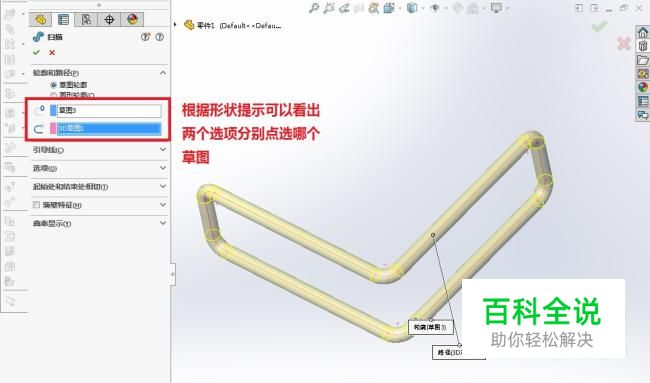650x383 pixels.
Task: Expand the 引导线 section
Action: tap(163, 150)
